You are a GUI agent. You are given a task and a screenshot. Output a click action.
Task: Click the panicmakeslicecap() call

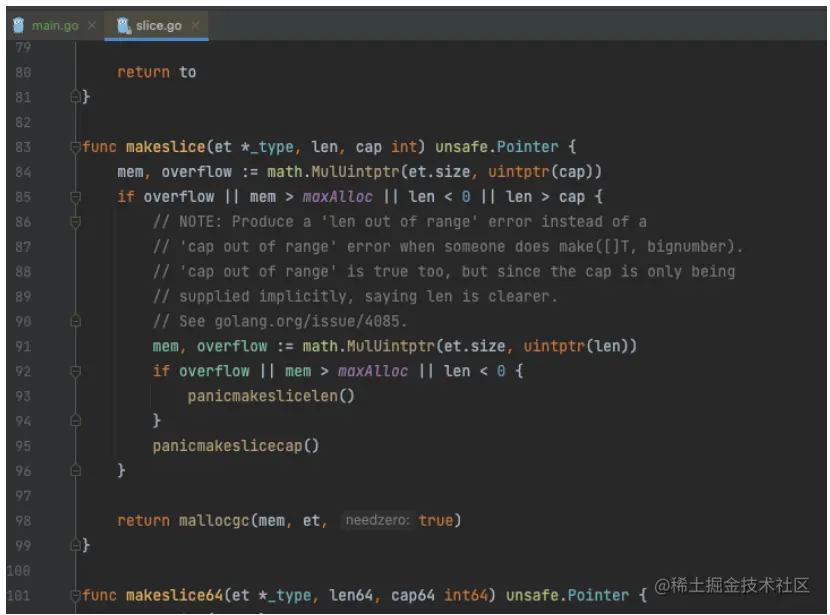[236, 446]
